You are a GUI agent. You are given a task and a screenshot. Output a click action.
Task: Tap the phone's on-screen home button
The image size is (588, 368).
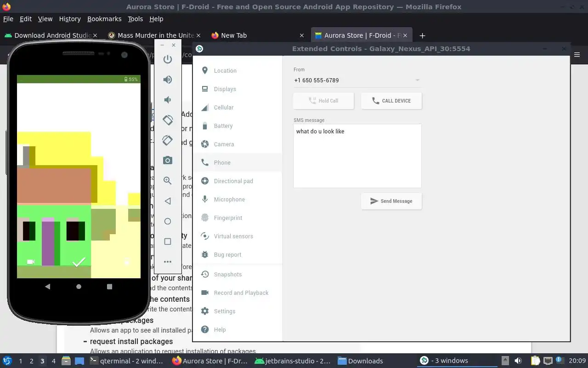[x=79, y=287]
